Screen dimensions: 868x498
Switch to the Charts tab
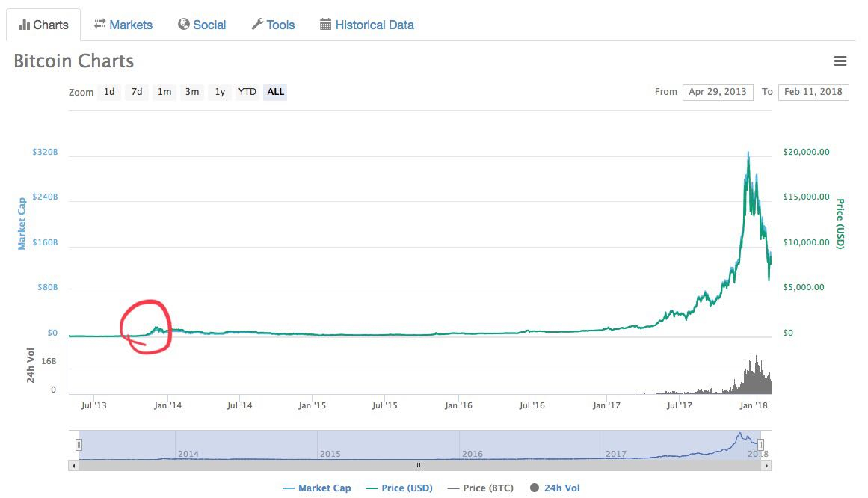click(43, 25)
